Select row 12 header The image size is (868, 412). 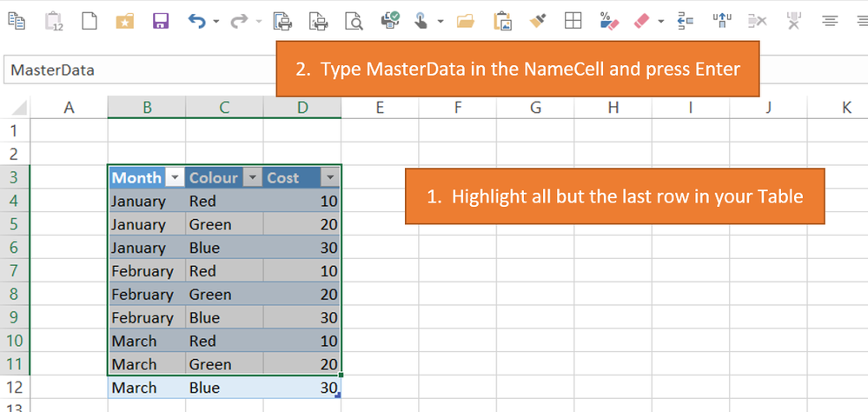pyautogui.click(x=15, y=388)
